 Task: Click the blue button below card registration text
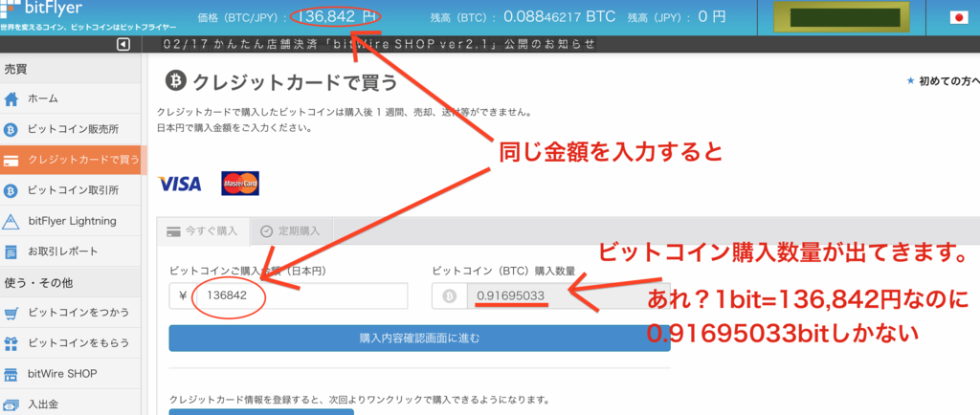[x=261, y=412]
